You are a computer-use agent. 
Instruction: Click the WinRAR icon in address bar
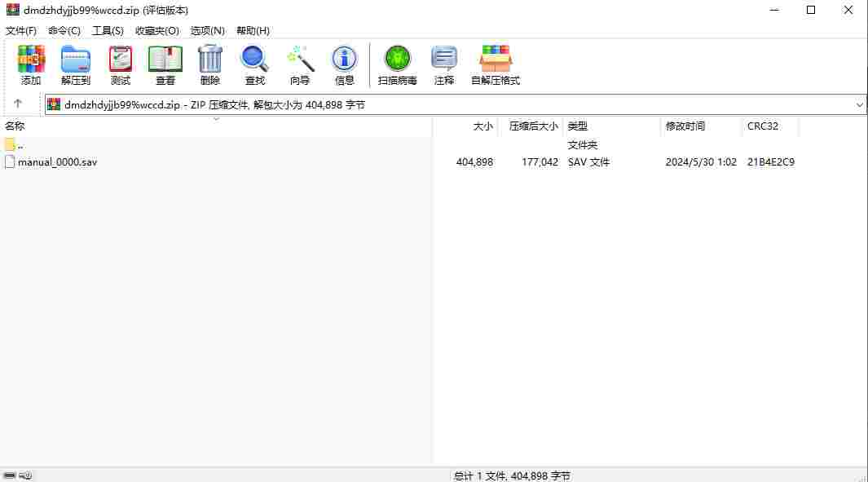click(x=54, y=104)
